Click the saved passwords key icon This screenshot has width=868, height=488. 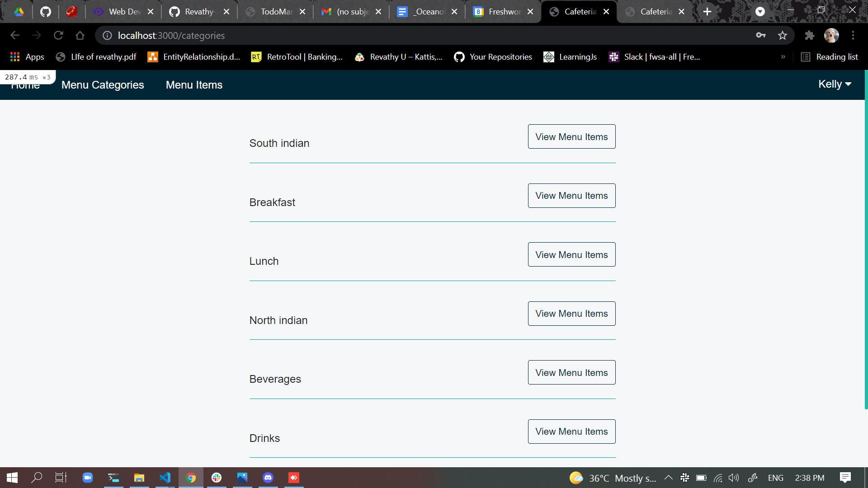(761, 35)
